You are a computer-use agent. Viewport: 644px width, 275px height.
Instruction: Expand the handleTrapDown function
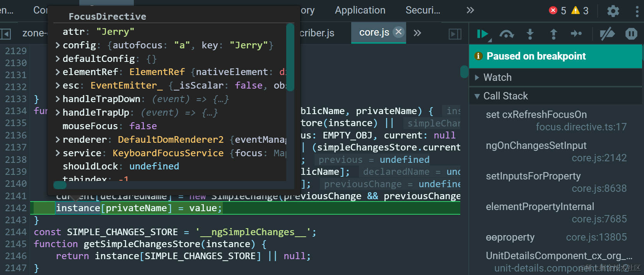[x=58, y=99]
